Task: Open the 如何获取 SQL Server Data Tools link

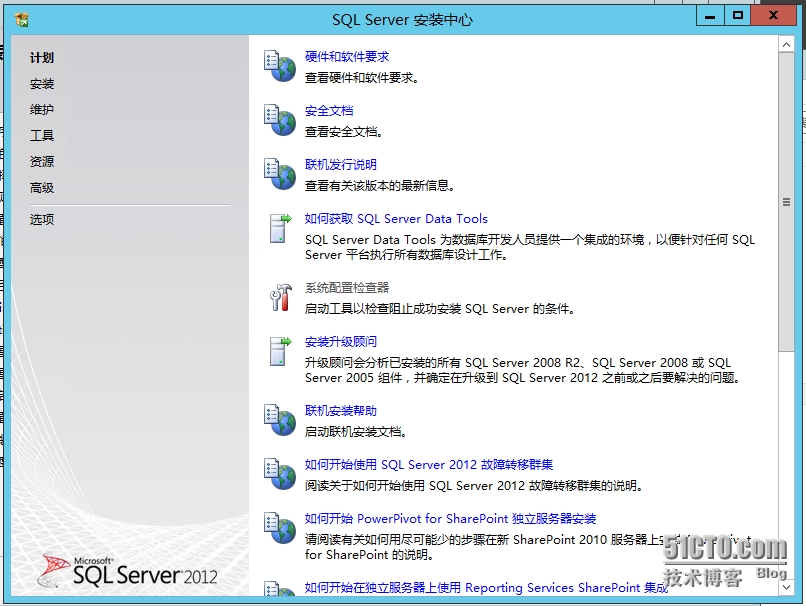Action: (397, 218)
